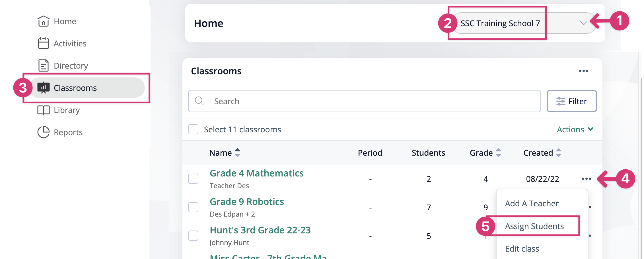Open the Classrooms panel three-dot menu
This screenshot has height=259, width=644.
(583, 71)
